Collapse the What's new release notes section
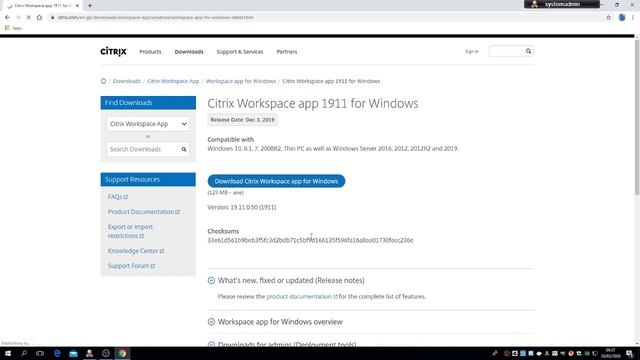 point(211,280)
